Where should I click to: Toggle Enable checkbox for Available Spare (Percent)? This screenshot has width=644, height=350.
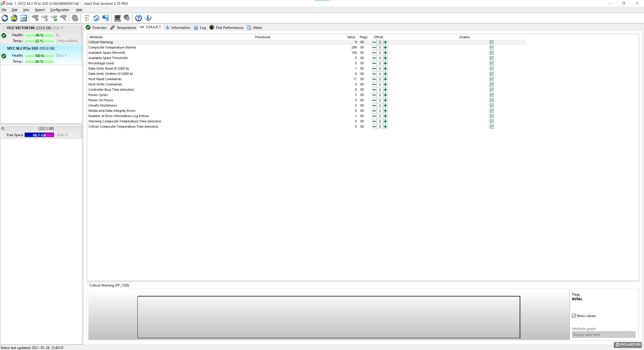point(492,53)
